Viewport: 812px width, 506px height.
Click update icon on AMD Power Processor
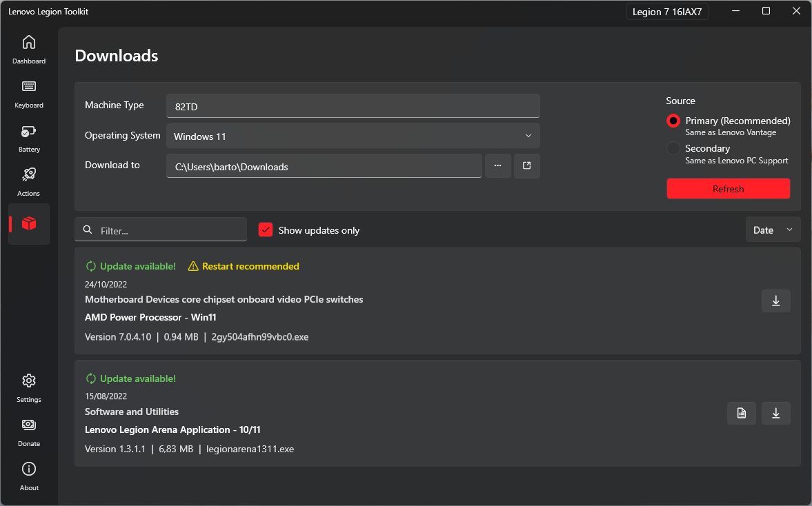pyautogui.click(x=90, y=266)
